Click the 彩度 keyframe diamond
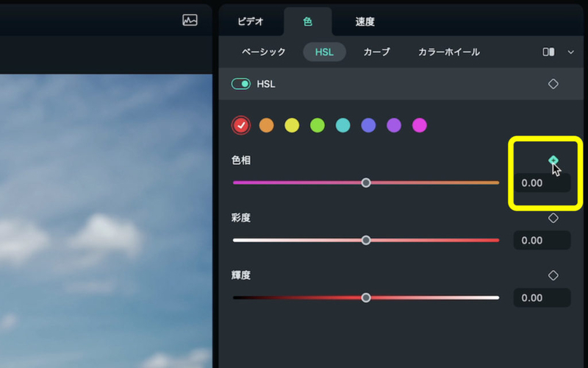Screen dimensions: 588x368 (x=553, y=218)
